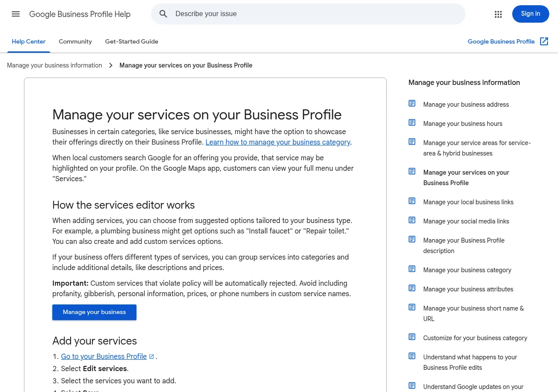Click the article icon for Manage your business hours
This screenshot has height=392, width=558.
click(412, 122)
